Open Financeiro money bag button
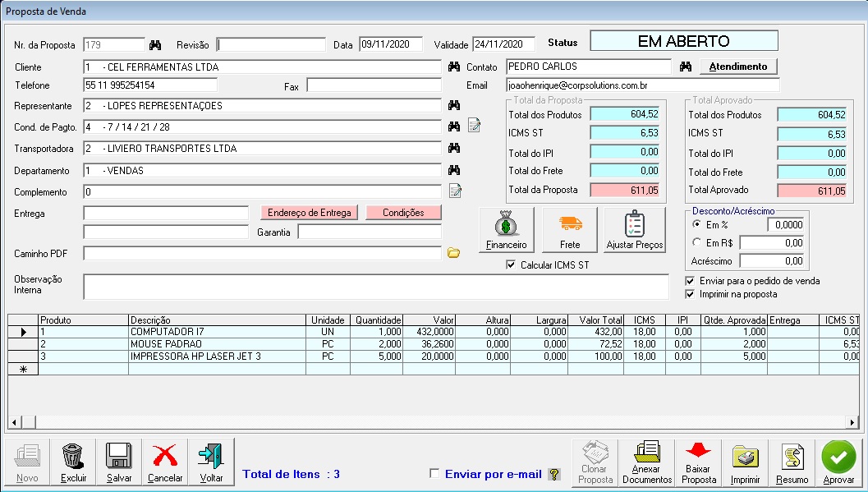The image size is (868, 492). coord(507,229)
